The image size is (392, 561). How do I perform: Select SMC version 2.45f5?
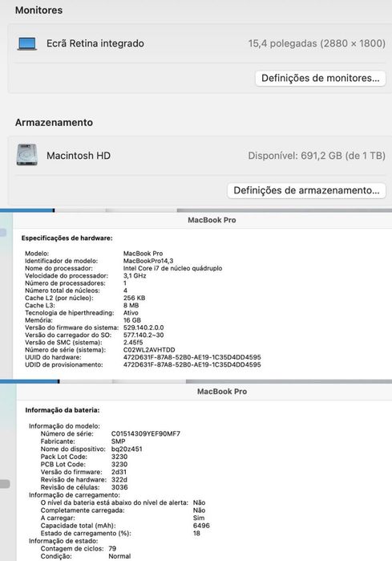pyautogui.click(x=133, y=343)
